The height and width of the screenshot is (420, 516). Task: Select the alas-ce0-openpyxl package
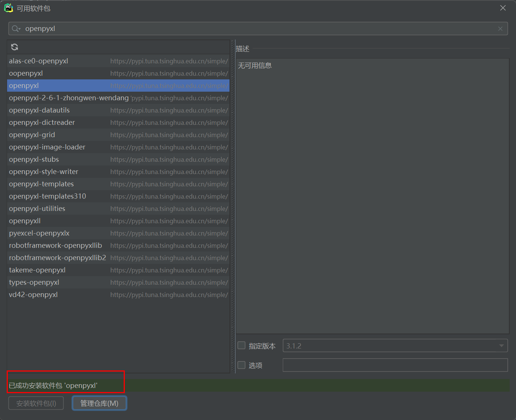(x=38, y=61)
